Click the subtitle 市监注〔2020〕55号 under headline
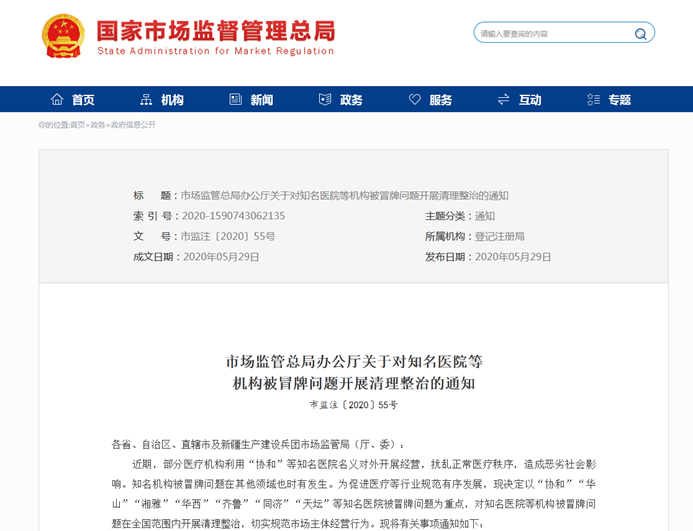The image size is (693, 531). tap(354, 405)
